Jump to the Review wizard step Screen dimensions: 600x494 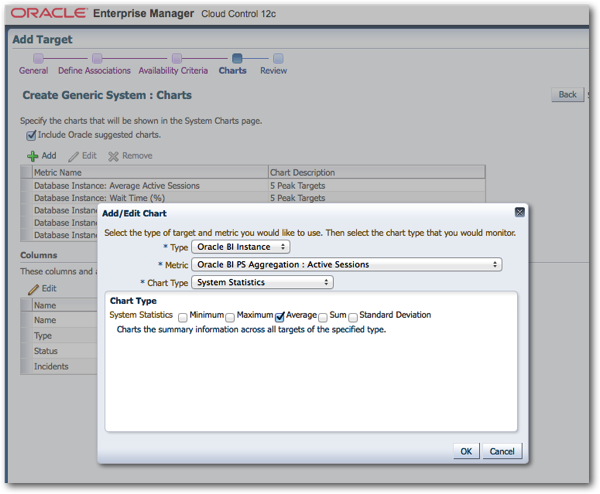click(x=274, y=71)
